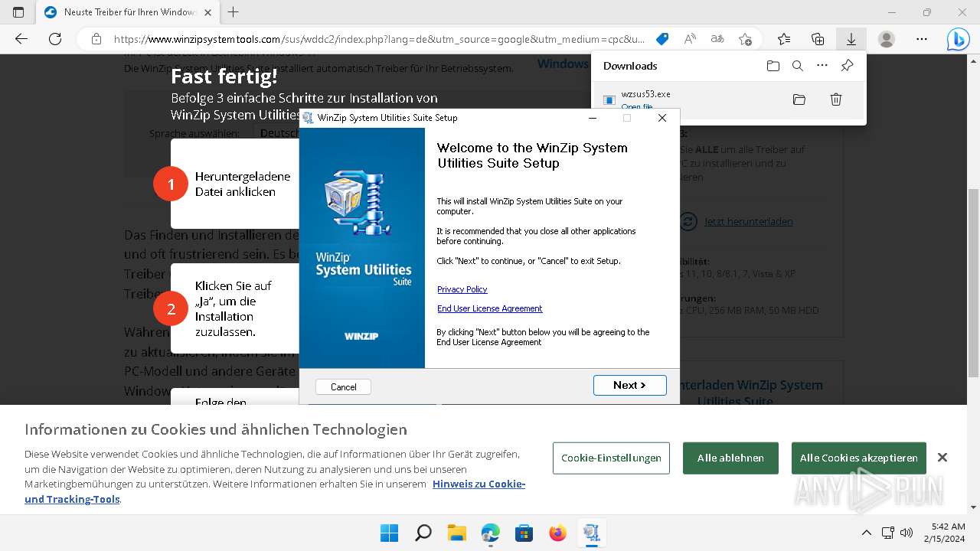The width and height of the screenshot is (980, 551).
Task: Open the End User License Agreement link
Action: (489, 308)
